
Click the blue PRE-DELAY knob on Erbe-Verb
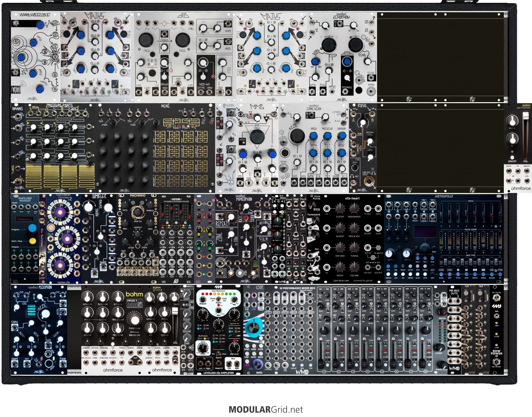tap(327, 136)
